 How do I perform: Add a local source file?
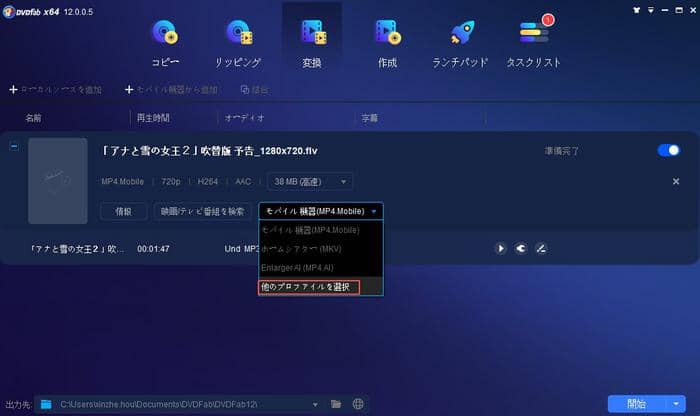tap(56, 90)
